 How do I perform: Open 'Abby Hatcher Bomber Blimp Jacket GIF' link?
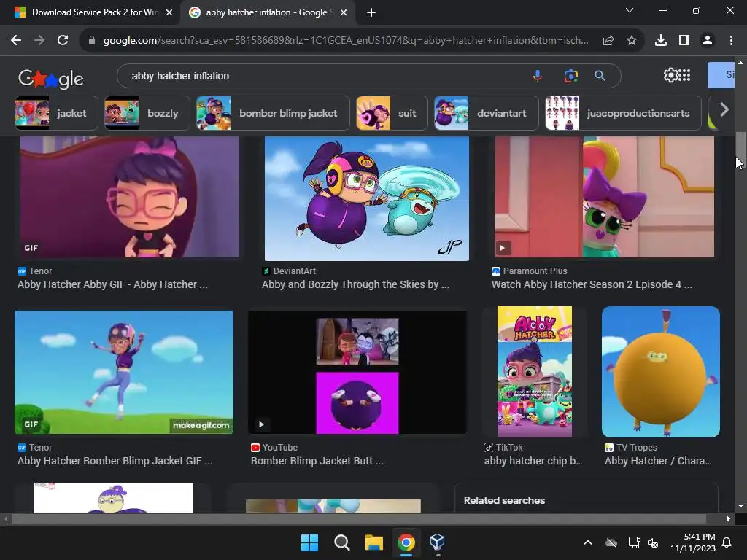[115, 461]
